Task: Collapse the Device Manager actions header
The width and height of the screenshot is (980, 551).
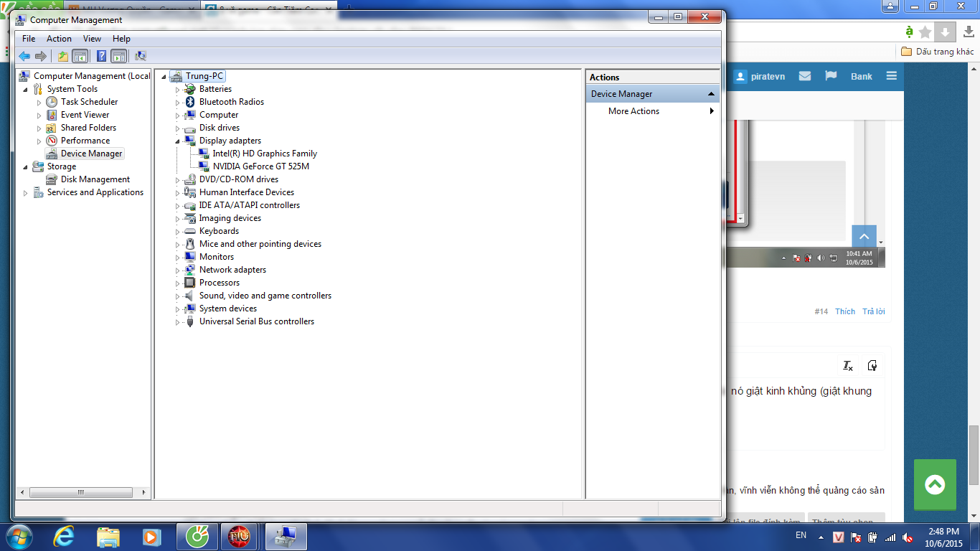Action: point(711,94)
